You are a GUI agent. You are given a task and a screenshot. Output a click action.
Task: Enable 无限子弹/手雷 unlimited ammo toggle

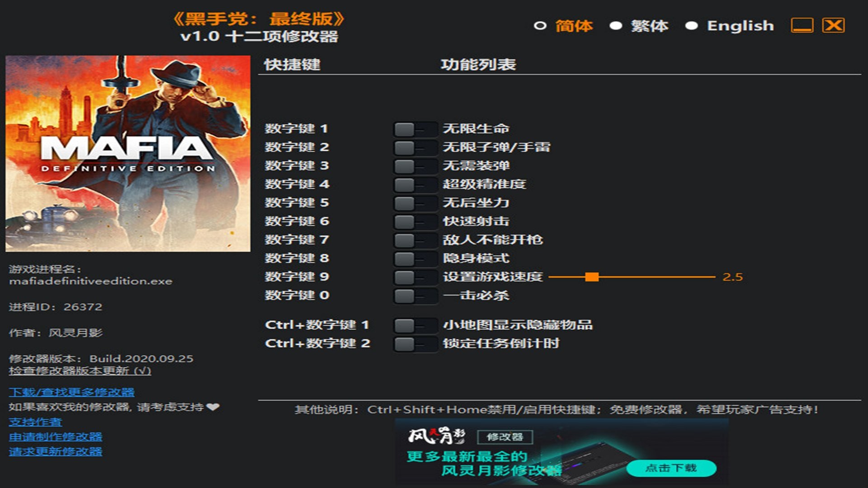(x=414, y=148)
